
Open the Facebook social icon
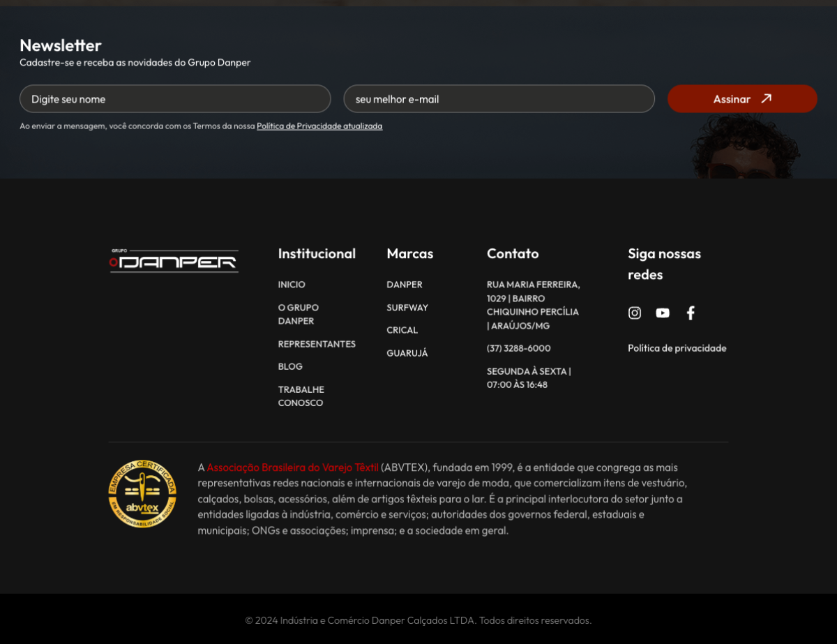691,313
